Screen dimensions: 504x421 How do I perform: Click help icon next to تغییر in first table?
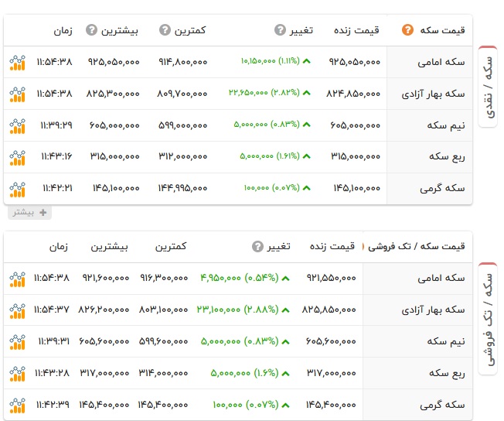pyautogui.click(x=280, y=30)
